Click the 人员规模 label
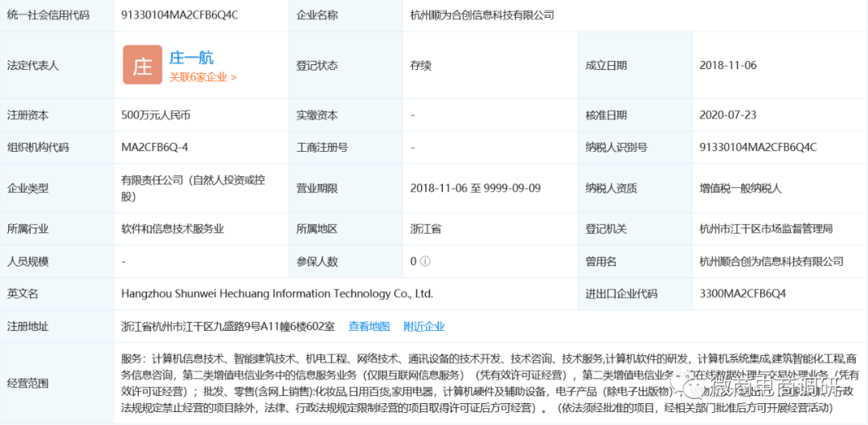The height and width of the screenshot is (425, 868). 27,261
